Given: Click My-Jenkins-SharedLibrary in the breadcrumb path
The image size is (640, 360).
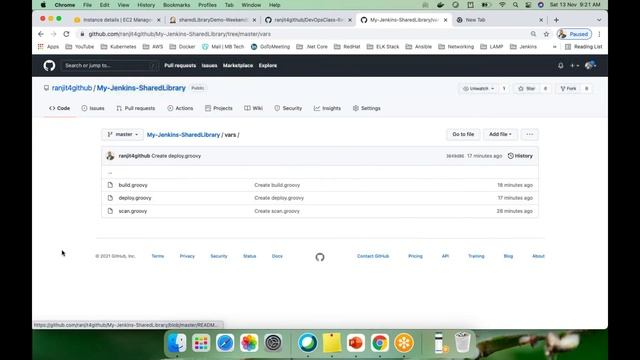Looking at the screenshot, I should point(183,135).
